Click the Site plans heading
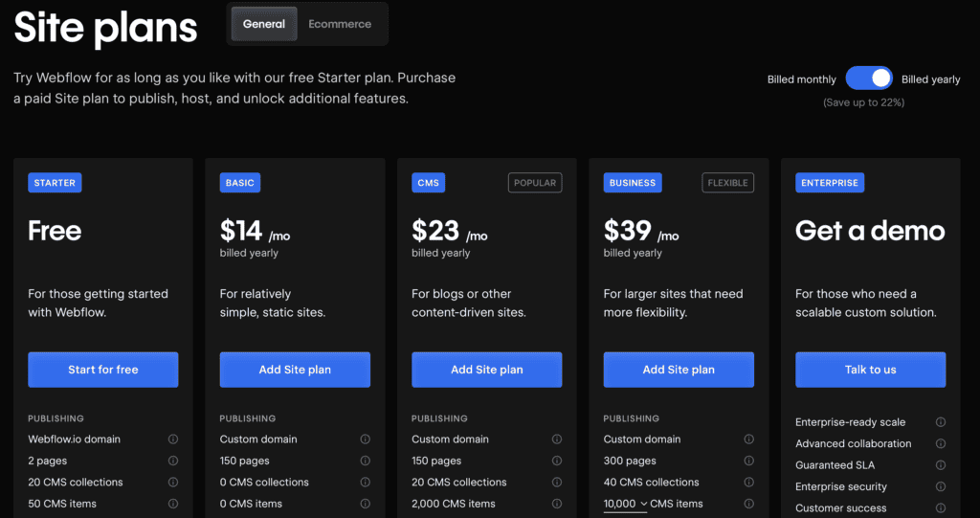 coord(105,28)
